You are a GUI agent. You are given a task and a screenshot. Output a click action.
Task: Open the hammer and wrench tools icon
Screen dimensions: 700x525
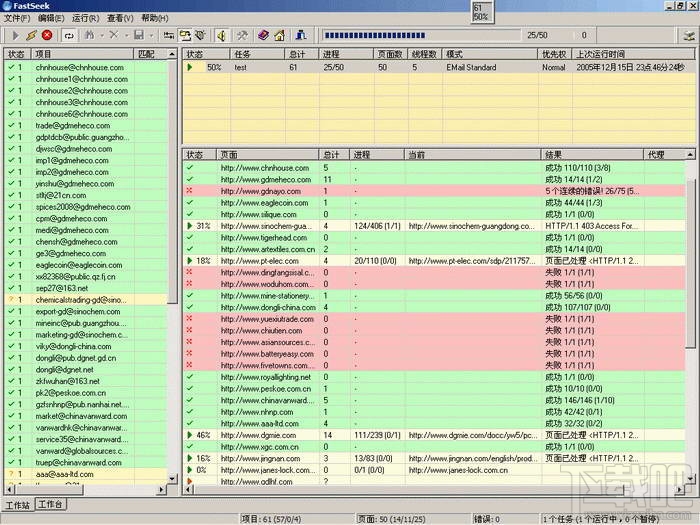pyautogui.click(x=243, y=35)
